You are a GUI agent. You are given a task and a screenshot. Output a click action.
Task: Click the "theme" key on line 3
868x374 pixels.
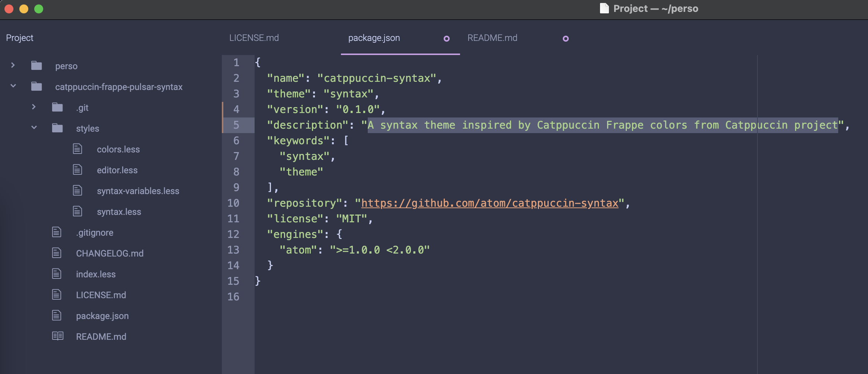[x=289, y=94]
